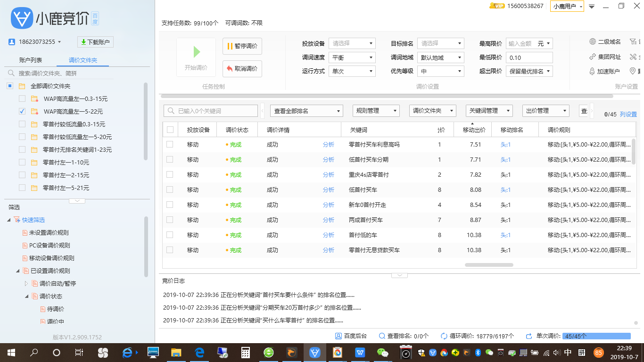
Task: Check the select-all box in the table header
Action: pos(170,129)
